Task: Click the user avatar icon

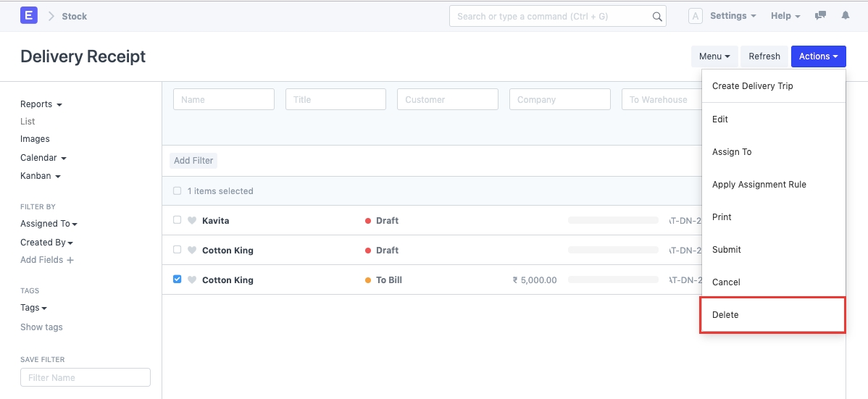Action: [x=695, y=16]
